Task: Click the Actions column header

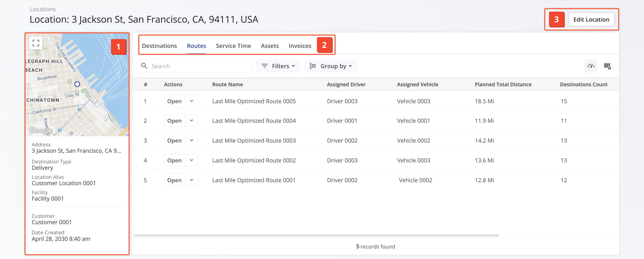Action: (x=173, y=84)
